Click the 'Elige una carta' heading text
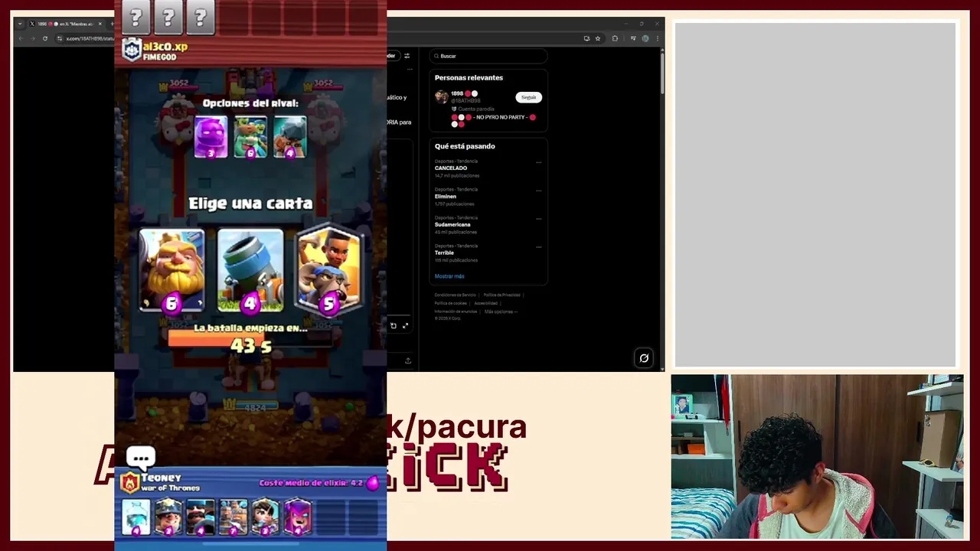Image resolution: width=980 pixels, height=551 pixels. [250, 204]
